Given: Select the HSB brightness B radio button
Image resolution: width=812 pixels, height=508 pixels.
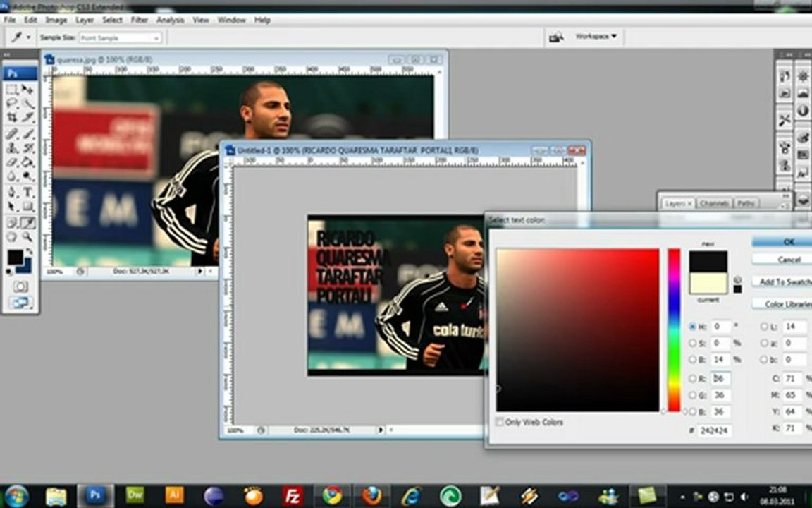Looking at the screenshot, I should [x=692, y=359].
